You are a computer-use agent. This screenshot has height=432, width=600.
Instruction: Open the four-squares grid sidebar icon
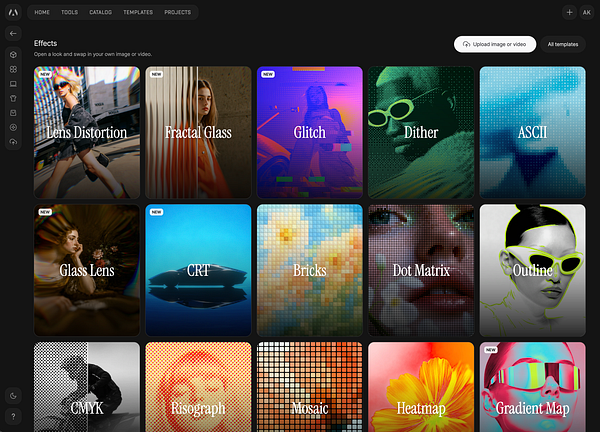[13, 69]
